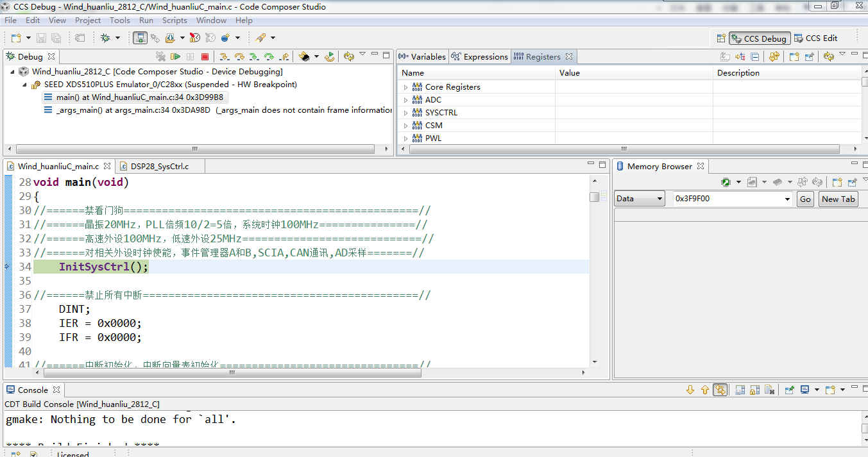This screenshot has height=457, width=868.
Task: Toggle the main toolbar's highlighted debug-view button
Action: tap(140, 38)
